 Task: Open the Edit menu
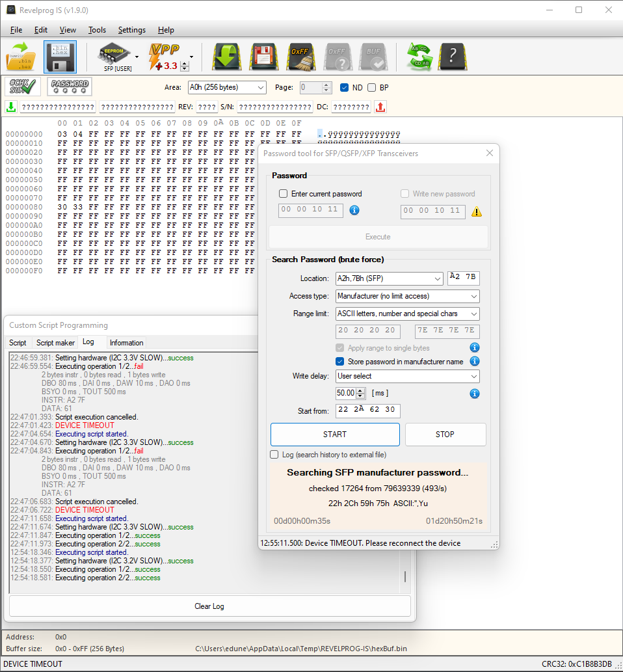pos(41,30)
